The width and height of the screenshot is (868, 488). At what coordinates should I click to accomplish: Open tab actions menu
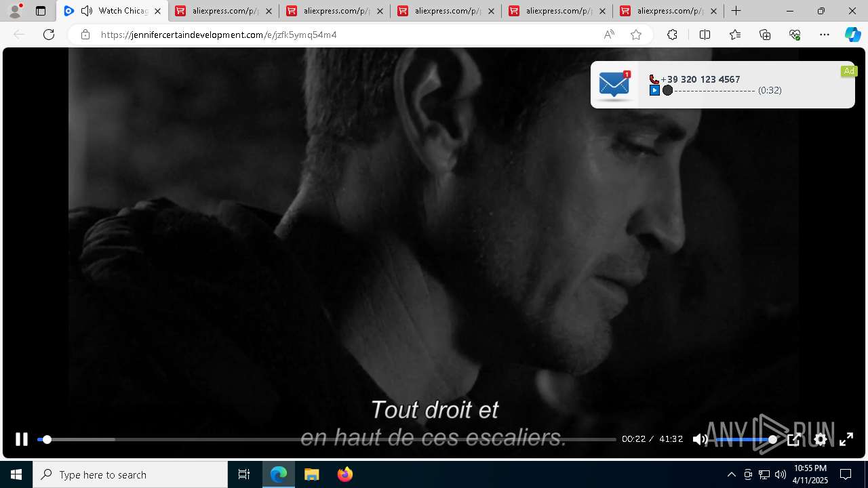tap(41, 11)
